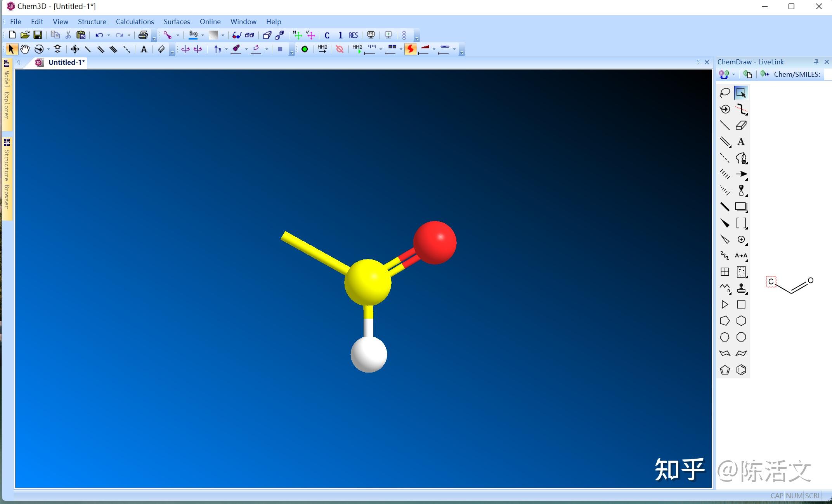Expand the Bkg background options dropdown

tap(202, 35)
